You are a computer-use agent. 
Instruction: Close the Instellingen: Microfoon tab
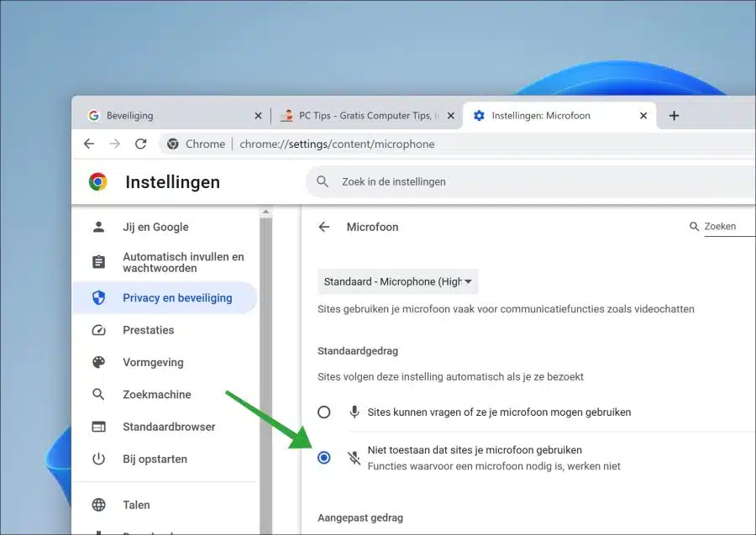(x=643, y=116)
